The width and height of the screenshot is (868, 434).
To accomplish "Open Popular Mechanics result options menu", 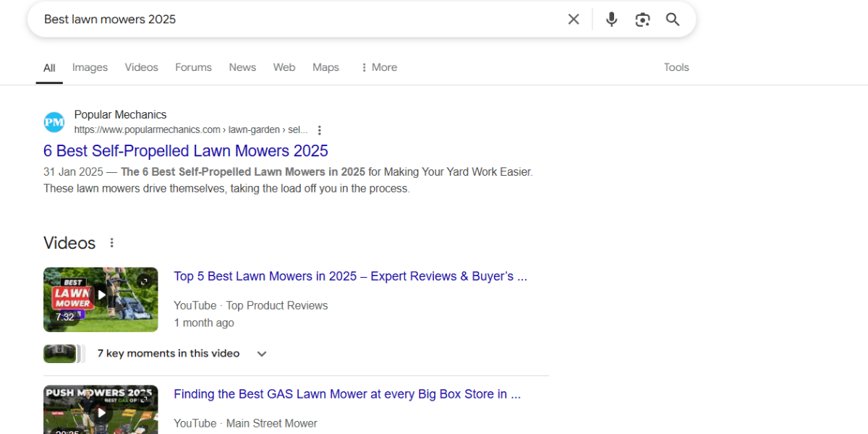I will [x=320, y=130].
